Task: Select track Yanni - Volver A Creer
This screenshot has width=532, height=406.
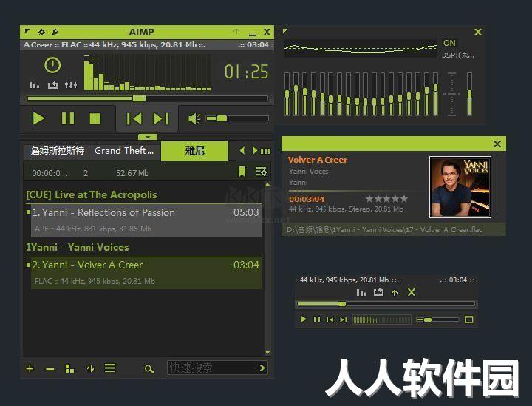Action: (146, 273)
